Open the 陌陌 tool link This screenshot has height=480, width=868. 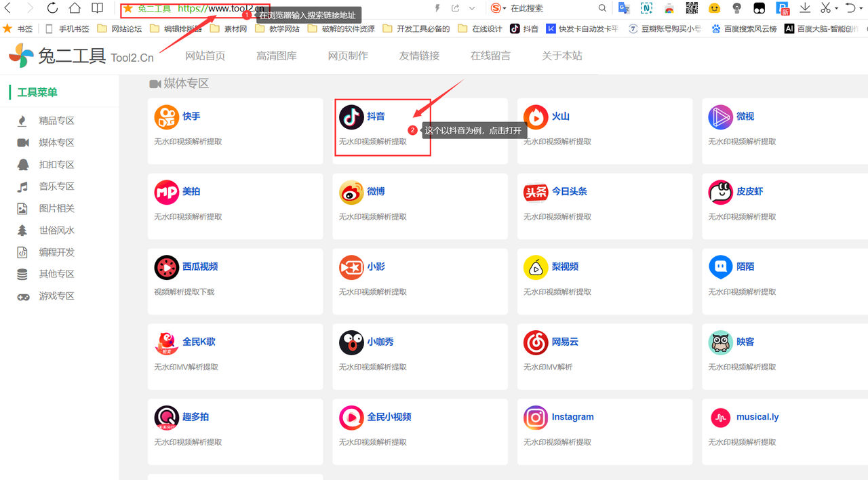coord(746,266)
